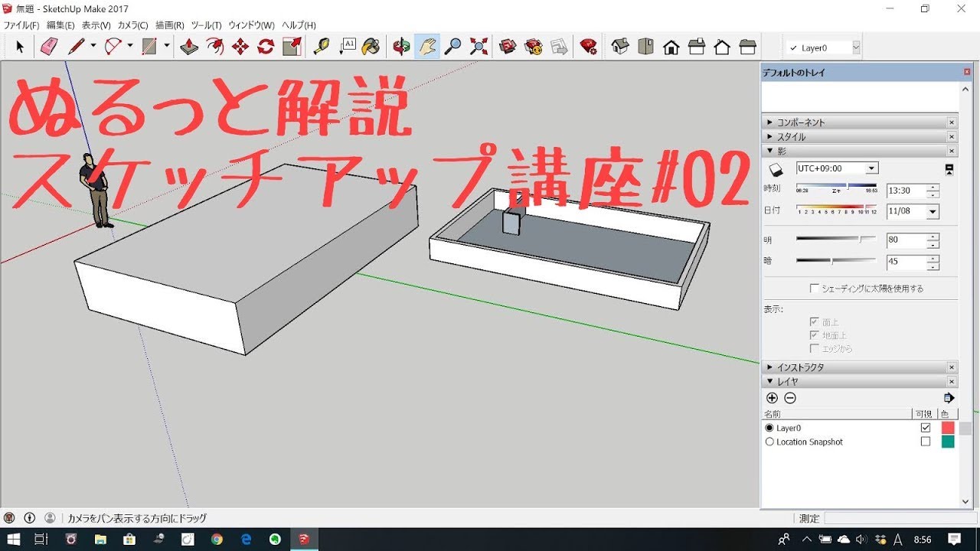Screen dimensions: 980x551
Task: Expand the コンポーネント panel
Action: [769, 122]
